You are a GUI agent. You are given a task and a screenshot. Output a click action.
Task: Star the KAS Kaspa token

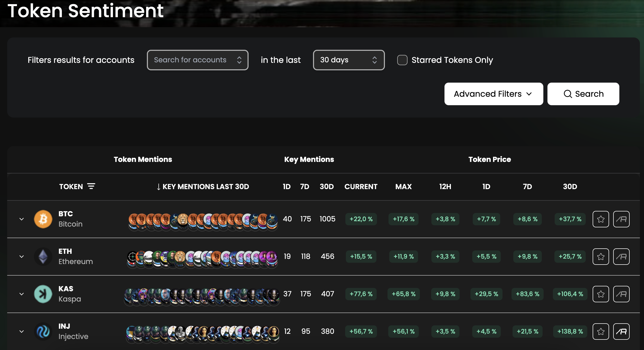(601, 294)
